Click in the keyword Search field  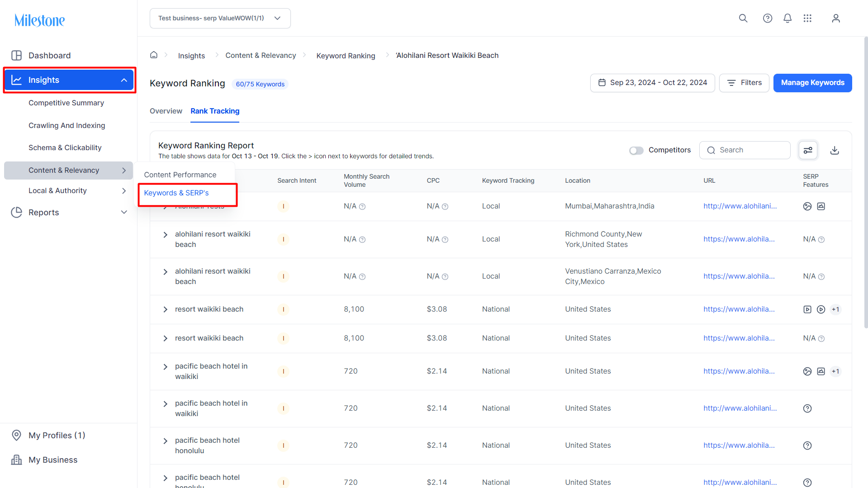coord(745,150)
